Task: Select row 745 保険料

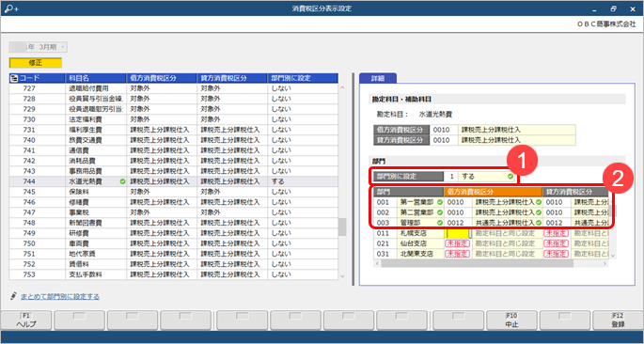Action: [173, 192]
